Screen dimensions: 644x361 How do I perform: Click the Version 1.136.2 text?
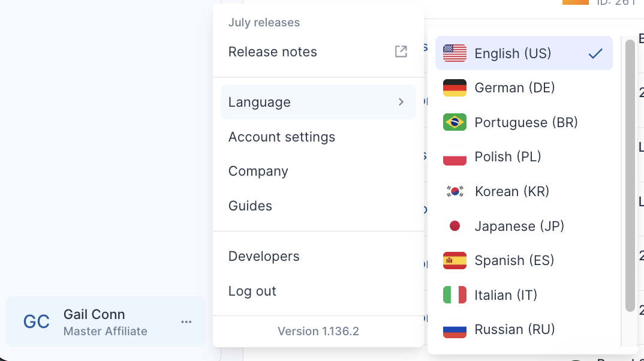pyautogui.click(x=318, y=331)
